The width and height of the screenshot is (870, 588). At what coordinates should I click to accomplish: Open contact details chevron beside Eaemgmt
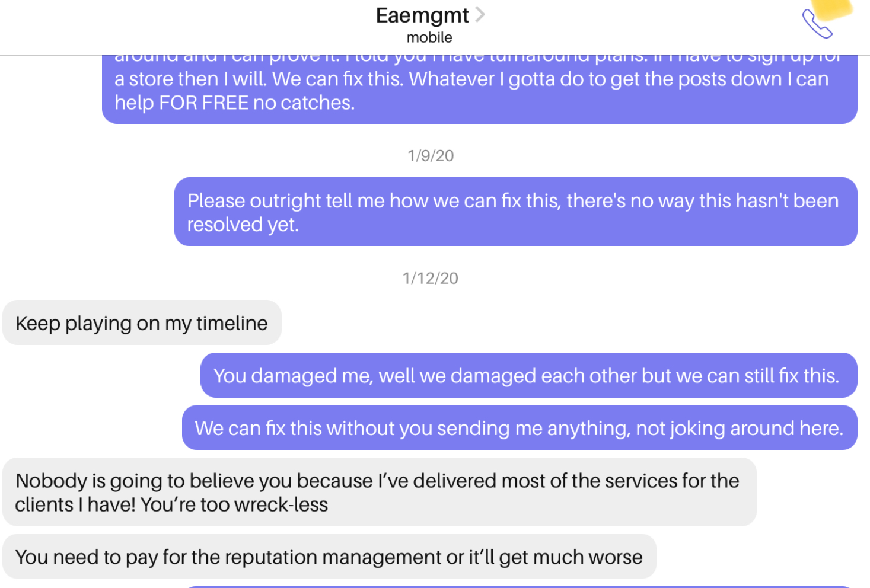pos(480,15)
